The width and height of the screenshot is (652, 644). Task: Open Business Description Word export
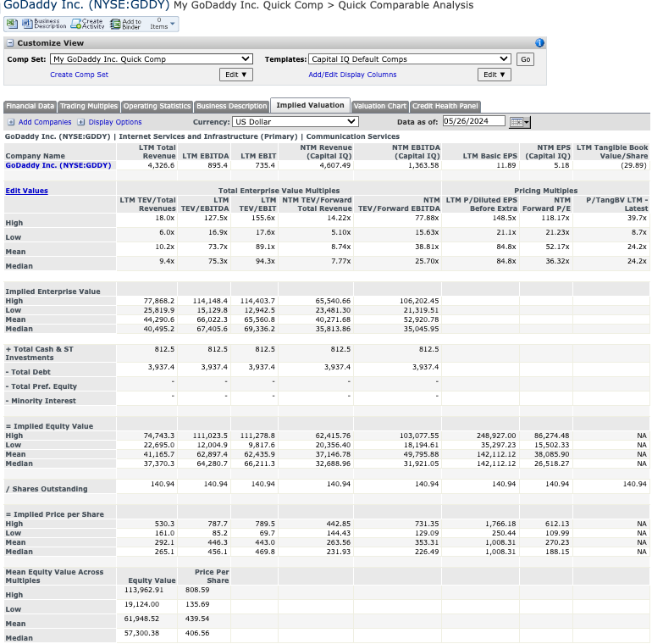[44, 24]
